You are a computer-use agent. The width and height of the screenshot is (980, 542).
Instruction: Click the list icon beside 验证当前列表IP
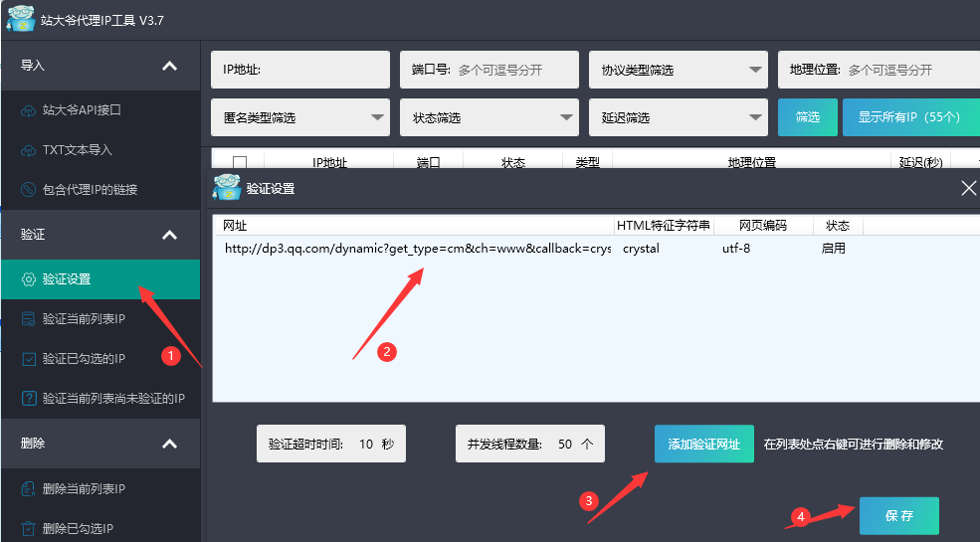(x=28, y=319)
